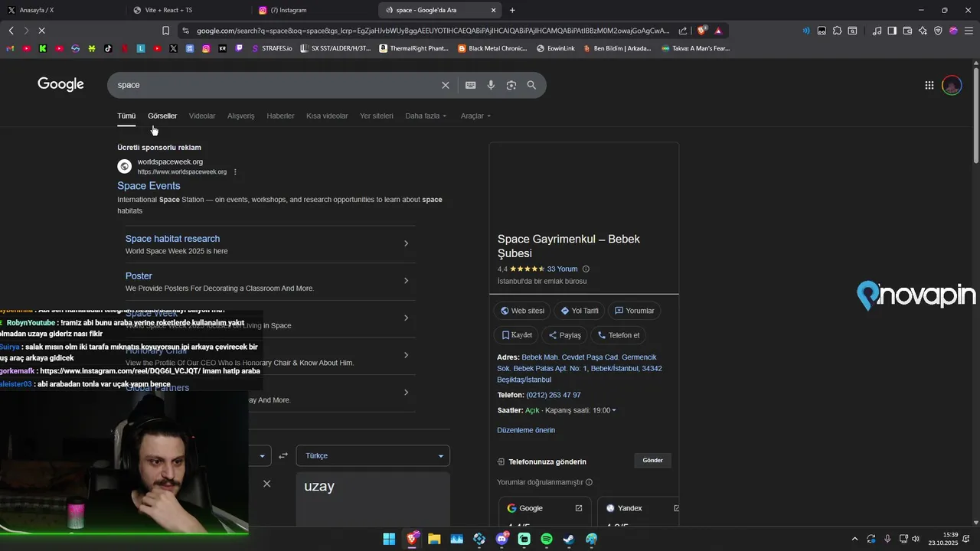This screenshot has width=980, height=551.
Task: Stop loading the page
Action: point(41,31)
